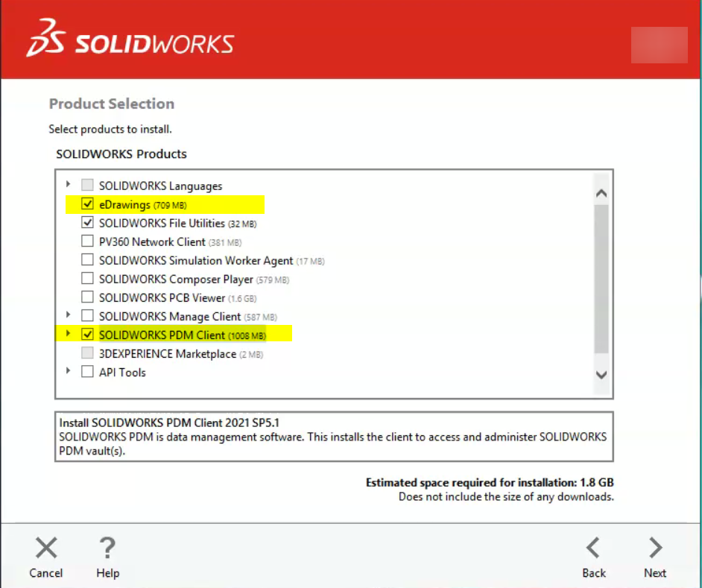This screenshot has width=702, height=588.
Task: Click scrollbar down arrow in product list
Action: point(601,375)
